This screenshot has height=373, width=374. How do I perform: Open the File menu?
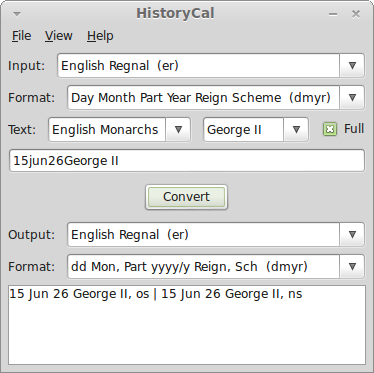point(22,36)
